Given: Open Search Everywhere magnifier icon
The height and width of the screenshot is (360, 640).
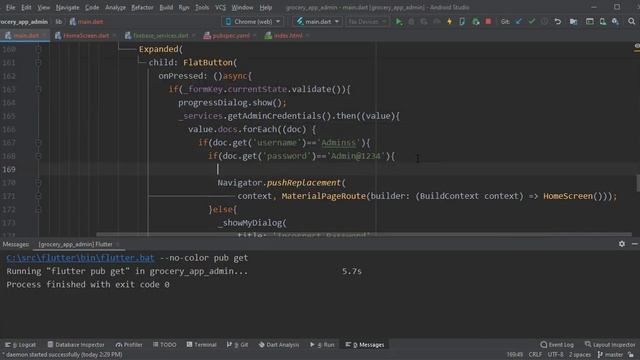Looking at the screenshot, I should click(631, 22).
